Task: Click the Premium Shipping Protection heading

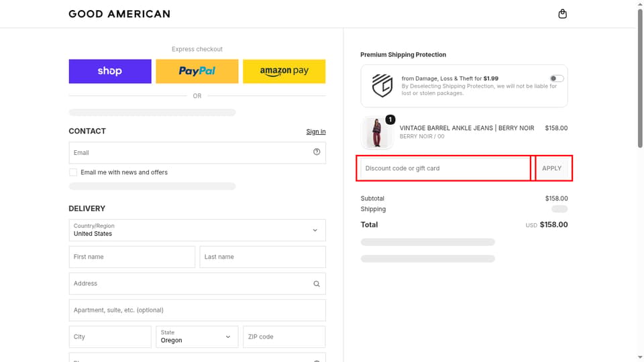Action: [403, 54]
